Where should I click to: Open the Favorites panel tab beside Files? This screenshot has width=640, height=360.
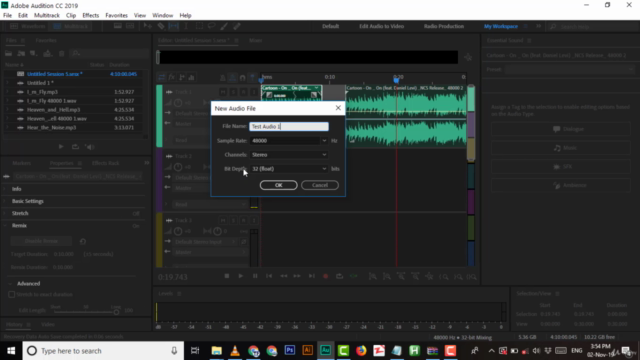46,40
